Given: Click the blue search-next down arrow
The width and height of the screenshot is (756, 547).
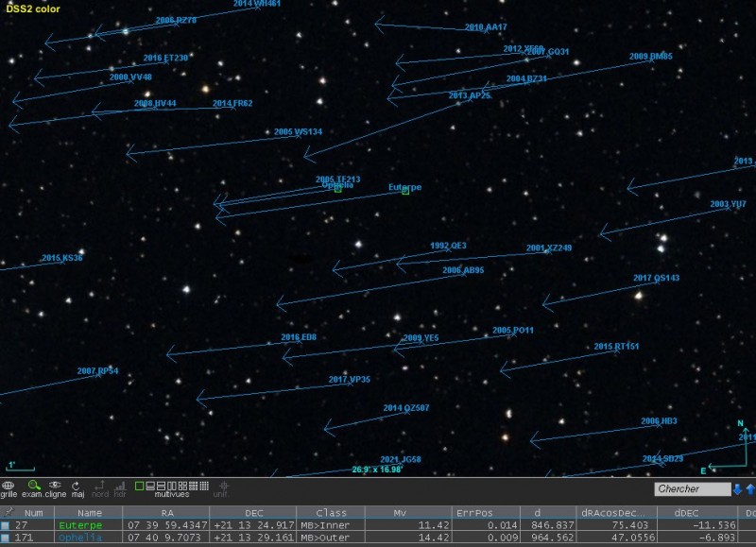Looking at the screenshot, I should (737, 489).
